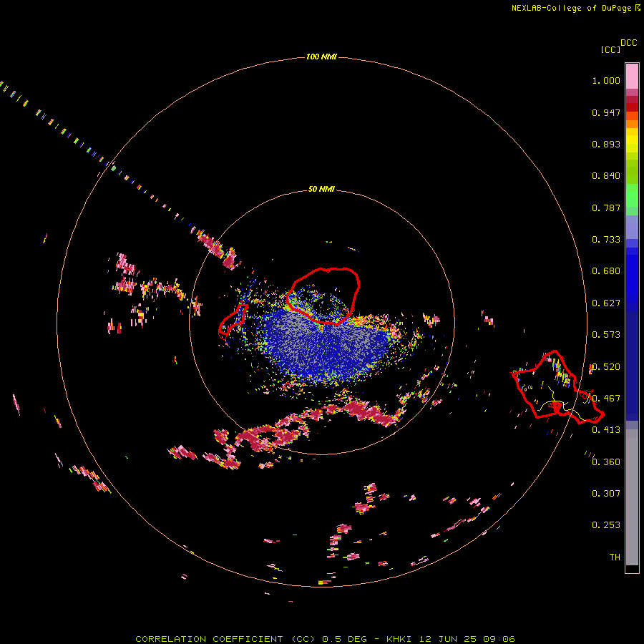The width and height of the screenshot is (644, 644).
Task: Click the [CC] unit label
Action: [x=610, y=49]
